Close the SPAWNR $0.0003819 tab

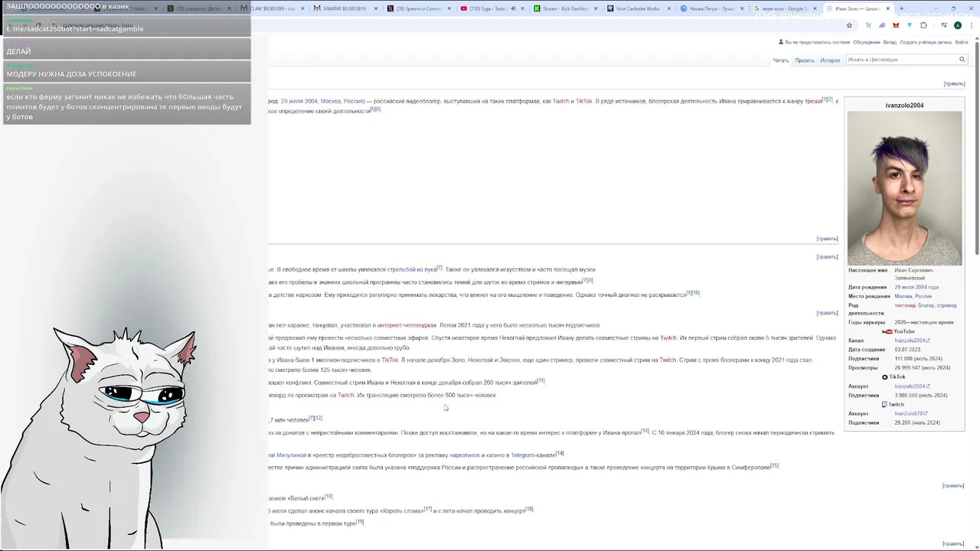pos(375,8)
